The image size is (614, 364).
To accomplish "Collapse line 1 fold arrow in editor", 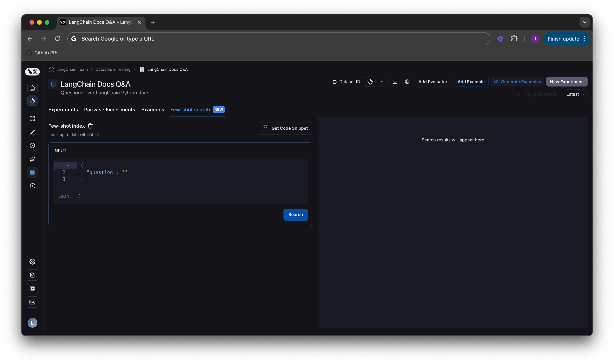I will [x=68, y=166].
